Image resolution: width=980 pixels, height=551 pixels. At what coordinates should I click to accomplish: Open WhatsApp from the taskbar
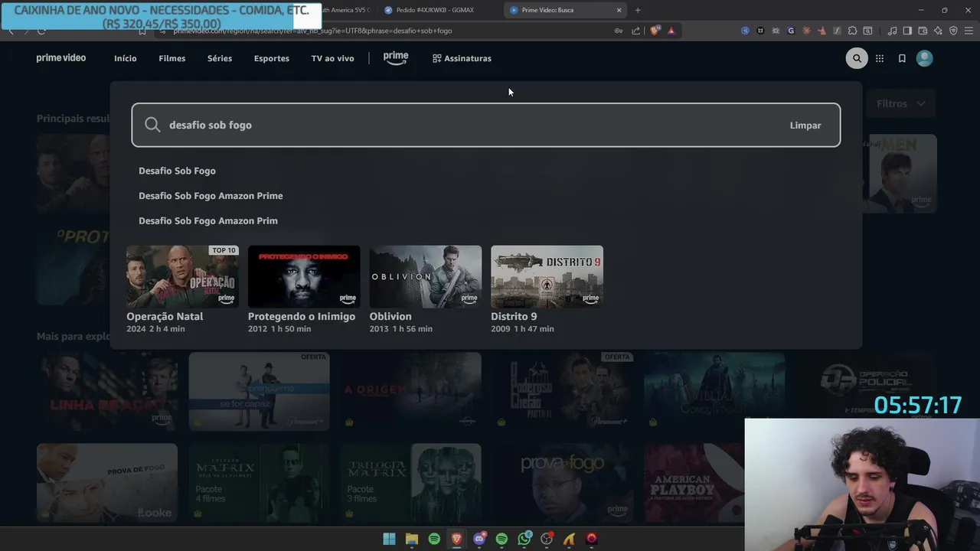click(524, 539)
